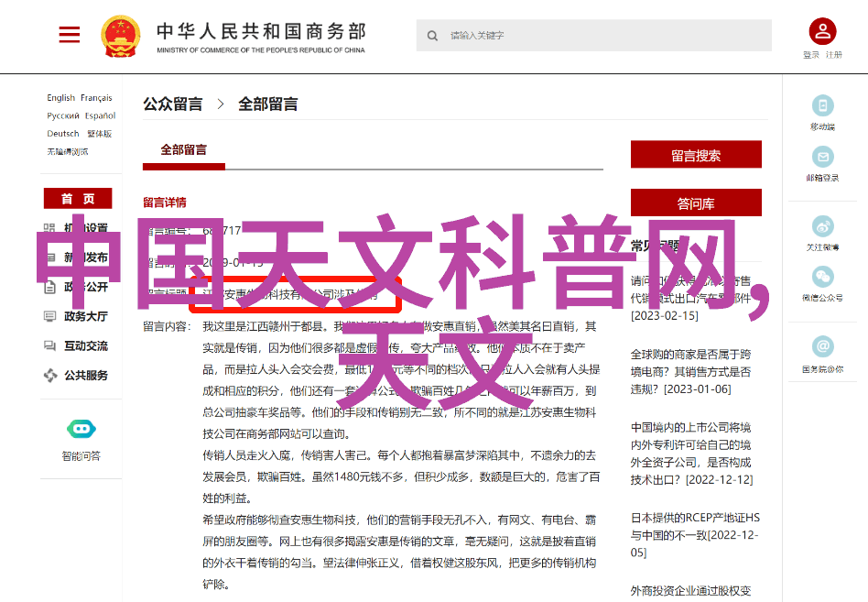The height and width of the screenshot is (602, 868).
Task: Open the user login avatar icon
Action: [822, 31]
